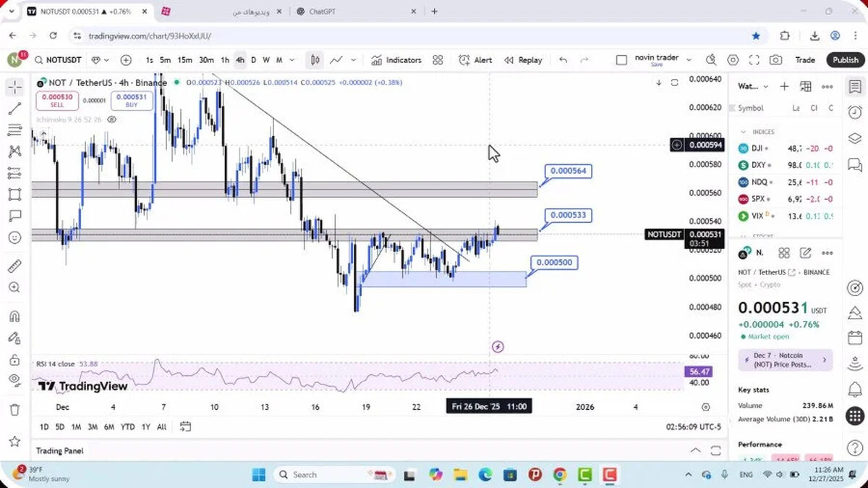Screen dimensions: 868x488
Task: Open the Notcoin price news item
Action: coord(785,360)
